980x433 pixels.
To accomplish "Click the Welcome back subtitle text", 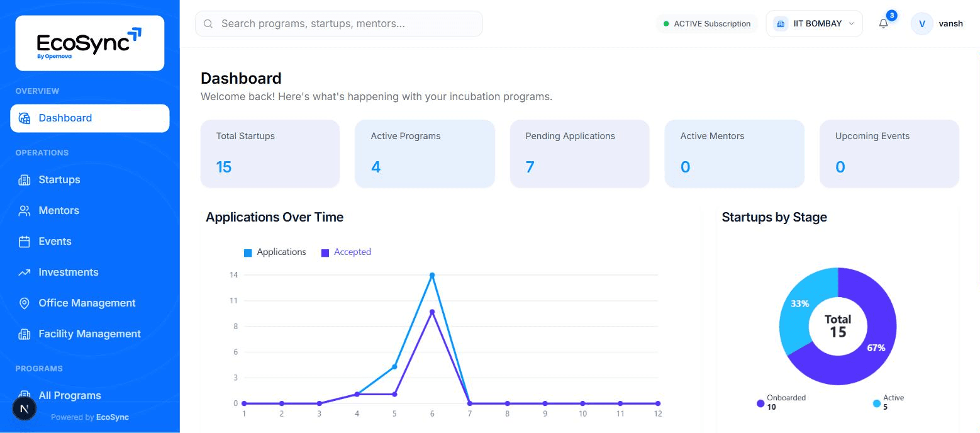I will tap(376, 97).
